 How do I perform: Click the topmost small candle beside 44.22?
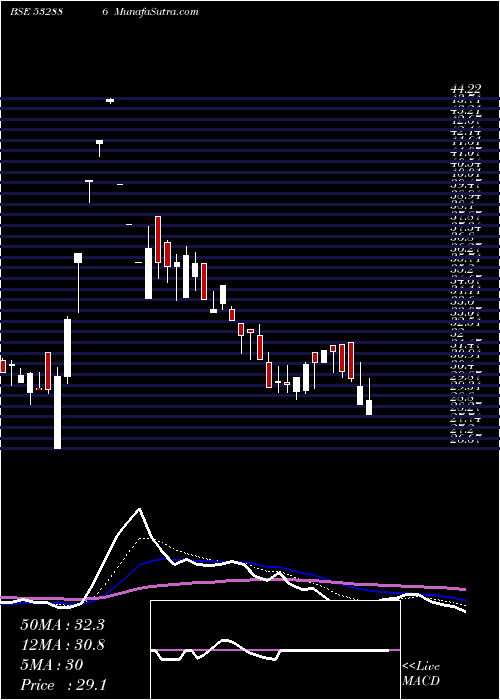pyautogui.click(x=110, y=101)
